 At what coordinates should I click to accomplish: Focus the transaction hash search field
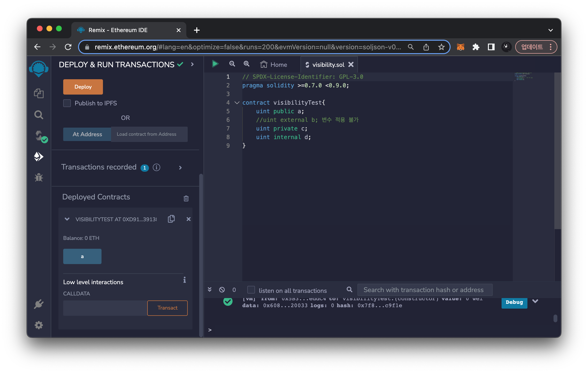tap(425, 290)
